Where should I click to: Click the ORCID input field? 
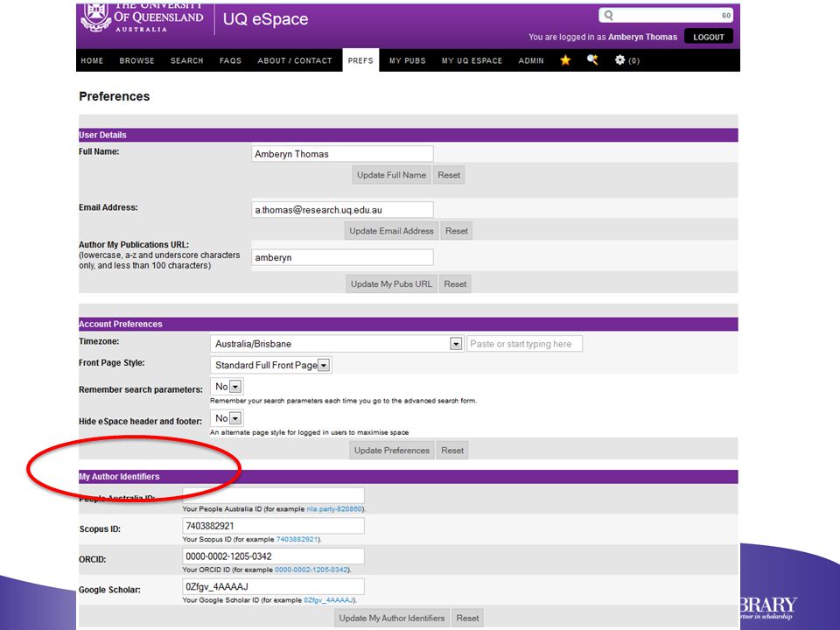[x=273, y=556]
